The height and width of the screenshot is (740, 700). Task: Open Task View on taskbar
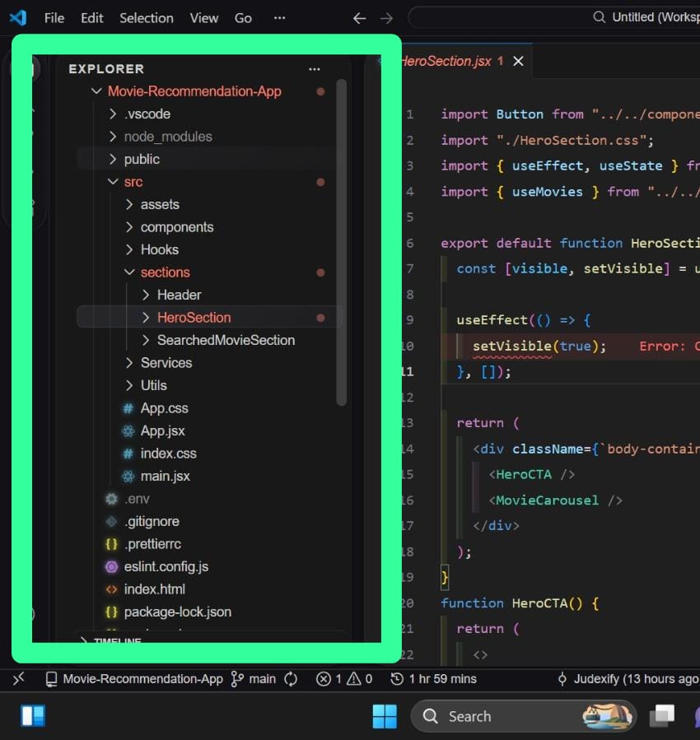click(x=662, y=716)
